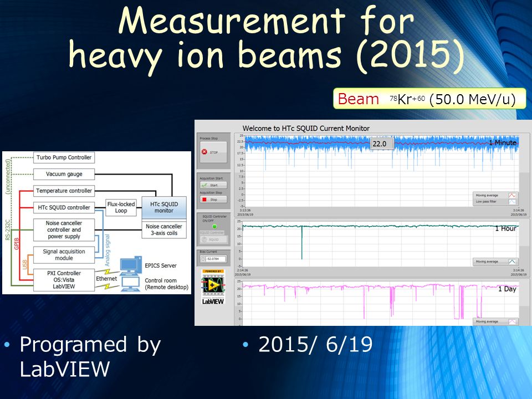Click the 'Ethernet' label in the diagram
The height and width of the screenshot is (399, 532).
tap(106, 279)
